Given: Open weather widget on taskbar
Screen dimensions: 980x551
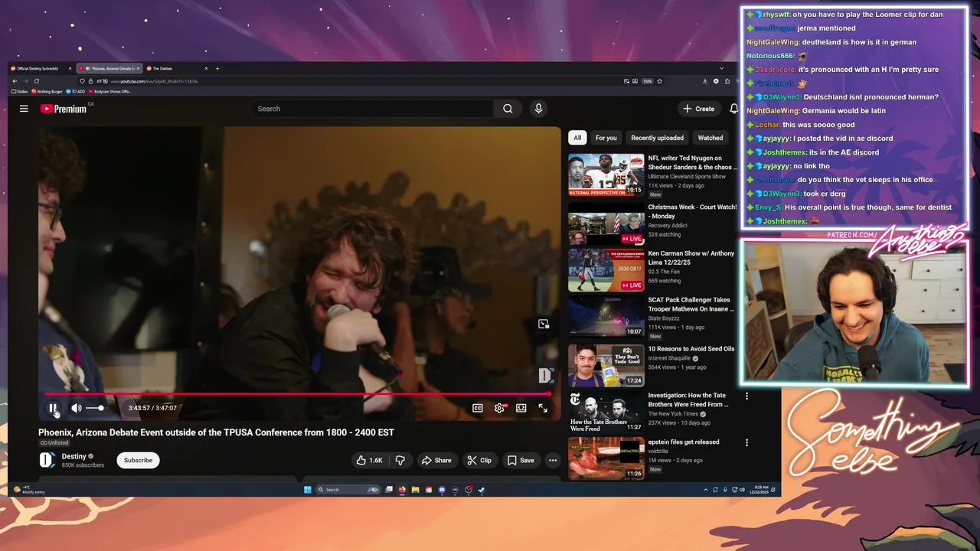Looking at the screenshot, I should pyautogui.click(x=30, y=490).
